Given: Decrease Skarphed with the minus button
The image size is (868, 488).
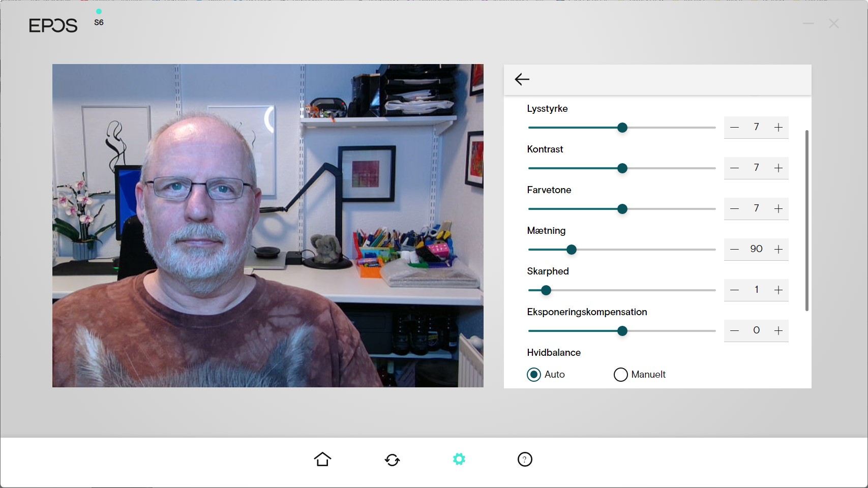Looking at the screenshot, I should pyautogui.click(x=734, y=290).
